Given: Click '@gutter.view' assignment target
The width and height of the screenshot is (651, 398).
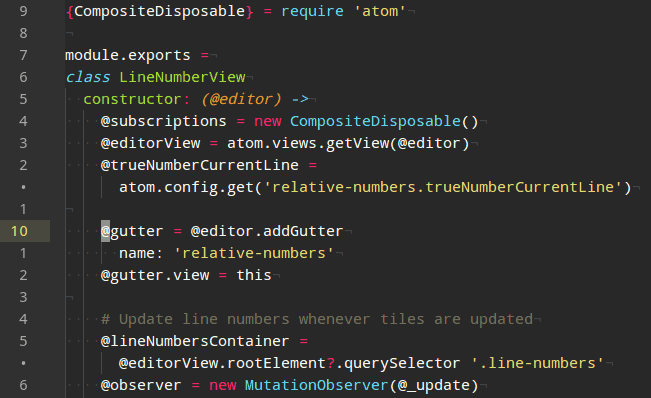Looking at the screenshot, I should [x=155, y=275].
